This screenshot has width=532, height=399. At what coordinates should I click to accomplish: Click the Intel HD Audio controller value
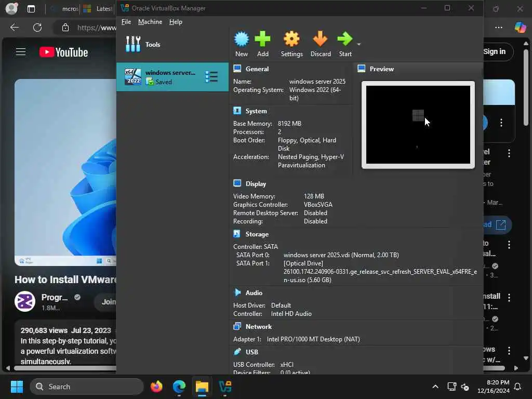291,314
